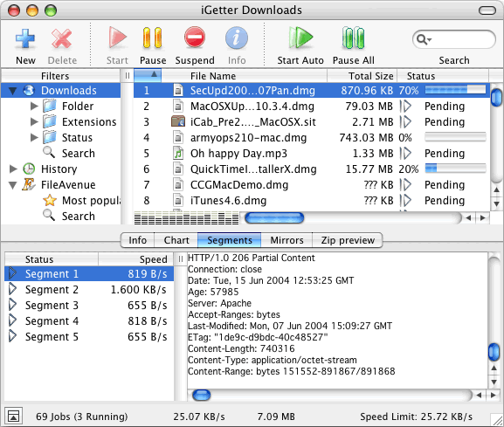The image size is (504, 427).
Task: Click the red Suspend icon
Action: click(195, 37)
